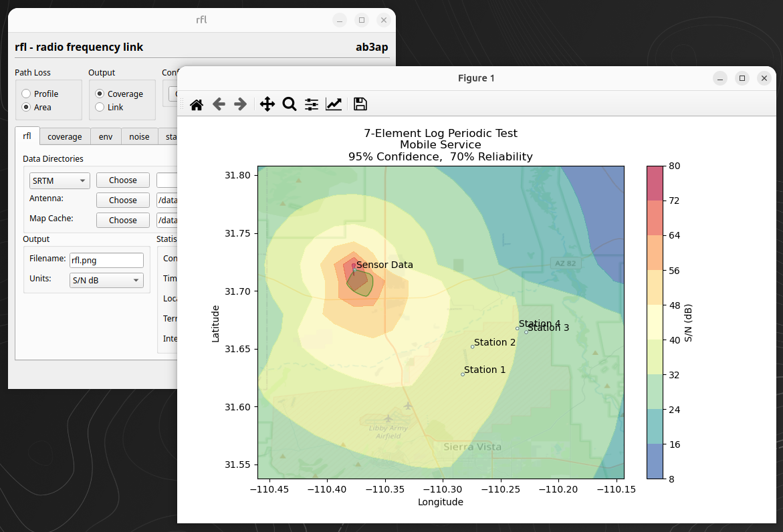Switch to the env tab
The height and width of the screenshot is (532, 783).
click(106, 136)
